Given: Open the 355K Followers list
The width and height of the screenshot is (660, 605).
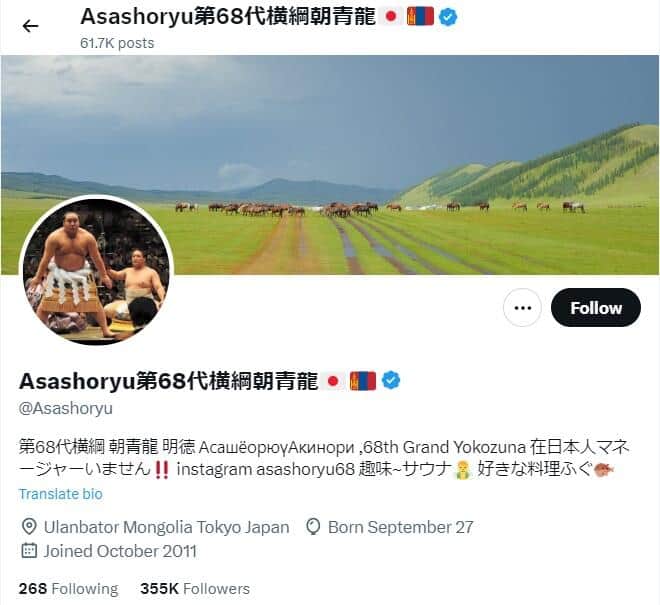Looking at the screenshot, I should pyautogui.click(x=195, y=588).
